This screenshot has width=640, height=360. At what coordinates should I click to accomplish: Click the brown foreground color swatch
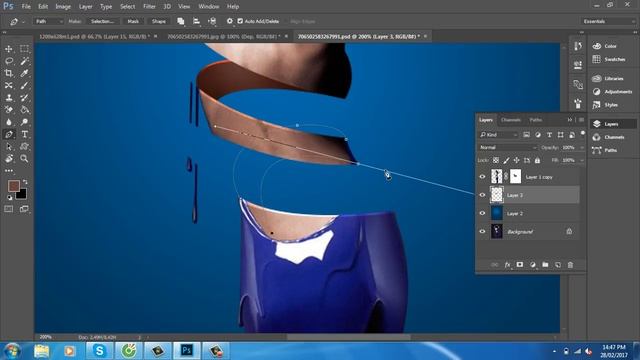pyautogui.click(x=13, y=186)
